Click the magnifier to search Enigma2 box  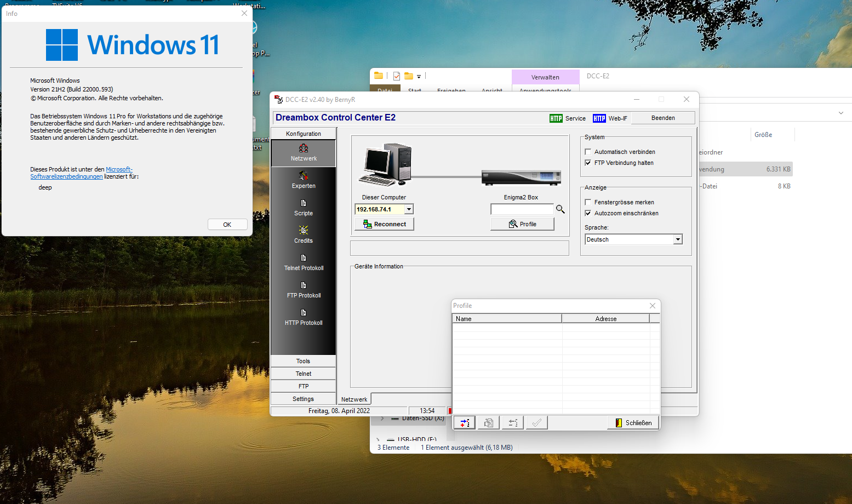560,209
